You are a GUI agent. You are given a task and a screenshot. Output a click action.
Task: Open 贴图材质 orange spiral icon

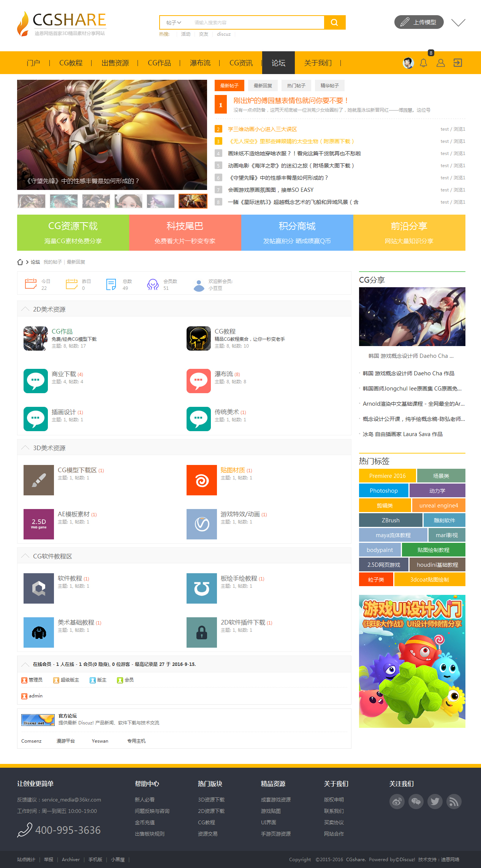(x=202, y=480)
